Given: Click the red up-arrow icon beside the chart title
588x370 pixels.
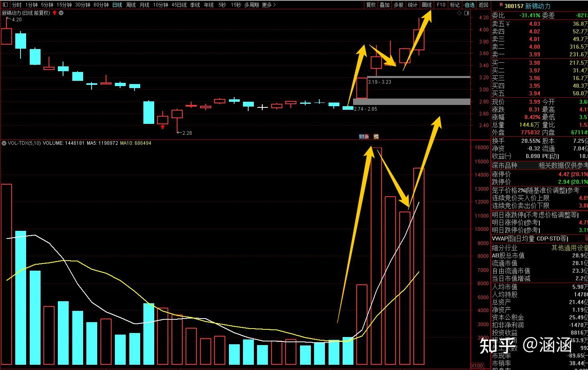Looking at the screenshot, I should click(x=55, y=13).
